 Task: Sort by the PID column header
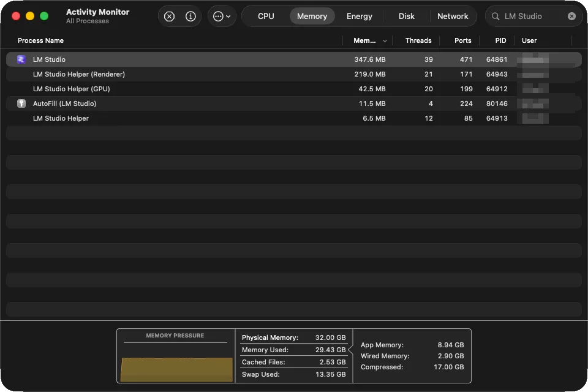(x=500, y=40)
